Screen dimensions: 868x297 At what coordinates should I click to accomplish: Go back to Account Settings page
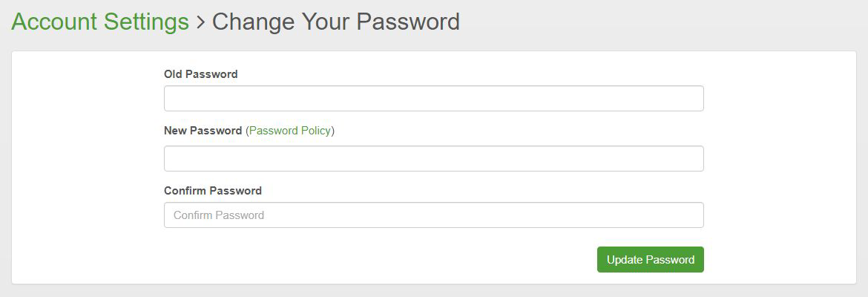pos(100,22)
